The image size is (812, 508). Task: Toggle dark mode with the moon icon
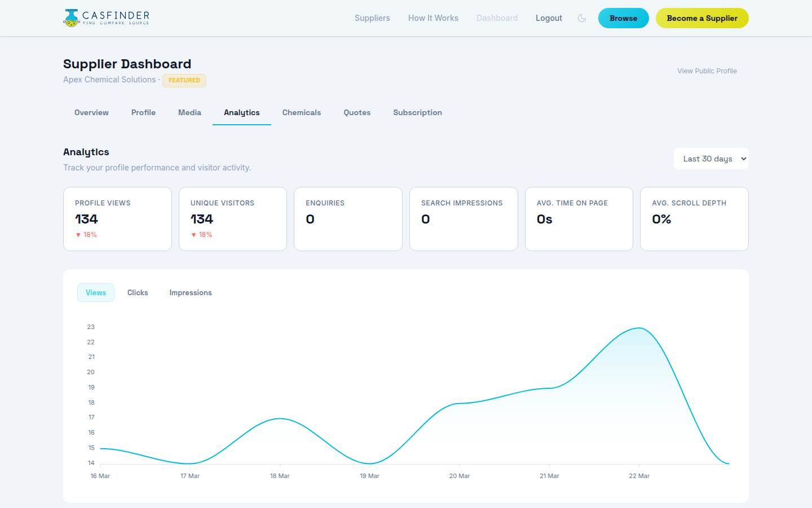point(582,18)
